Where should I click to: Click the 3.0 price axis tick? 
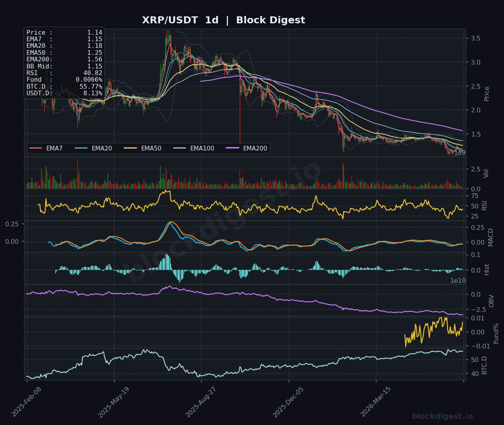(x=475, y=62)
